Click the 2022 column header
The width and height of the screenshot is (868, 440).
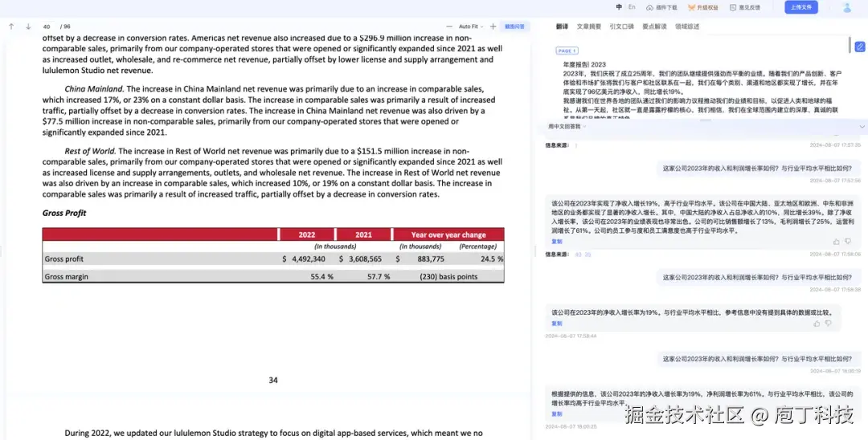click(x=307, y=234)
